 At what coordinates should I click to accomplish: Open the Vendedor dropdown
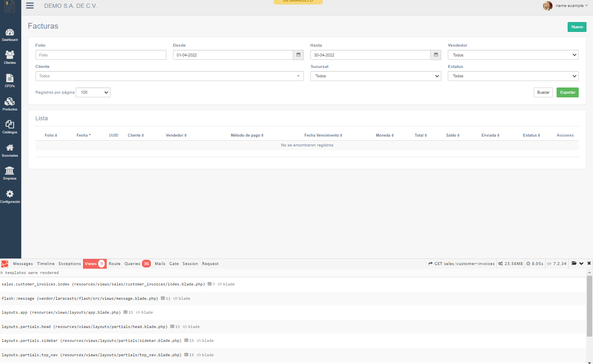[513, 55]
